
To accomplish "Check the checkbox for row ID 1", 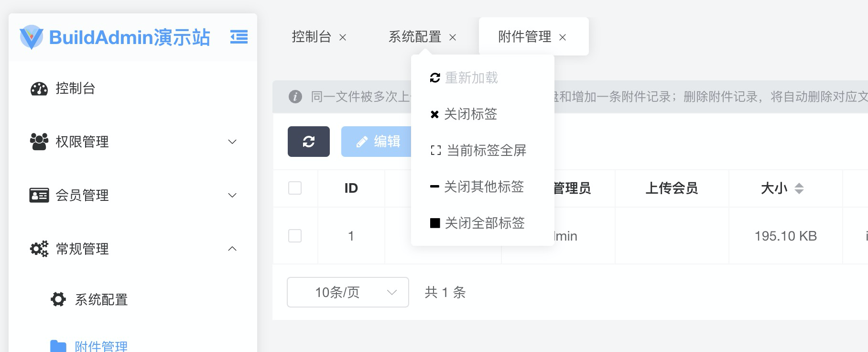I will click(x=295, y=236).
